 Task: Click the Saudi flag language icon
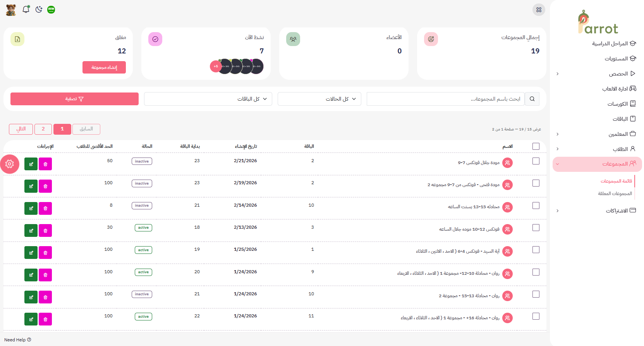click(x=51, y=10)
